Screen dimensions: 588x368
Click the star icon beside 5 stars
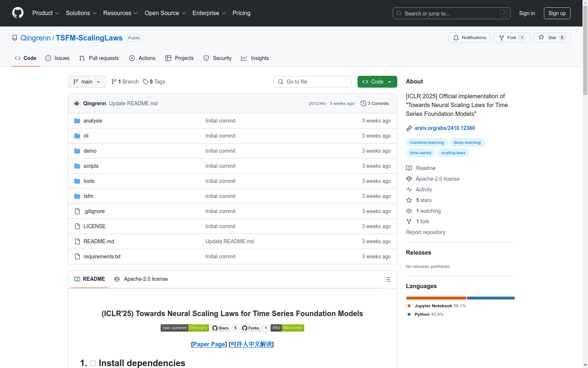(409, 200)
